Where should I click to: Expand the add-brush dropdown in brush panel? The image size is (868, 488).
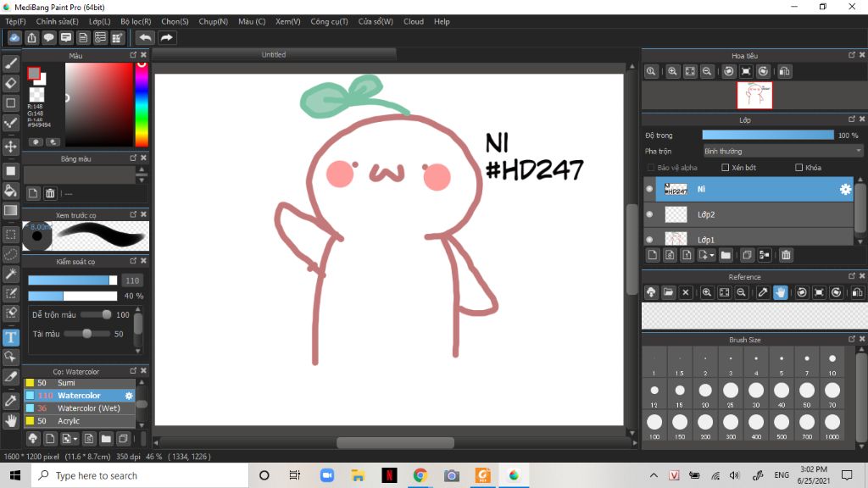[75, 439]
